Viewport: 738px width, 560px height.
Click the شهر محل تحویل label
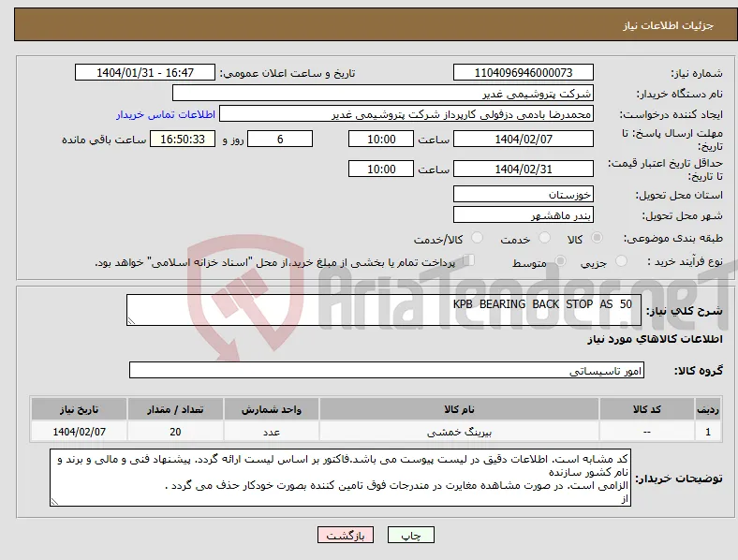coord(683,215)
